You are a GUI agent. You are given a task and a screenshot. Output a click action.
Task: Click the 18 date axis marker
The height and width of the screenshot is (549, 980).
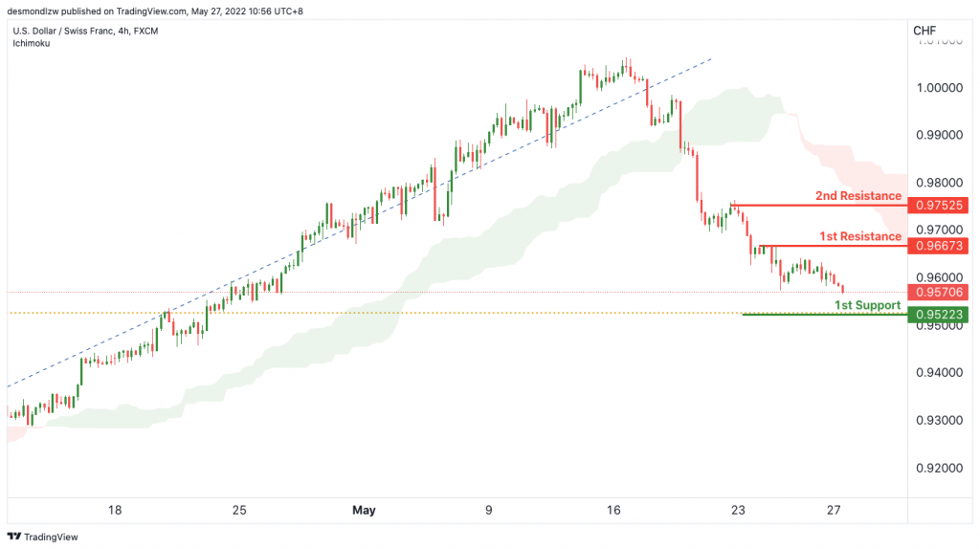coord(115,511)
